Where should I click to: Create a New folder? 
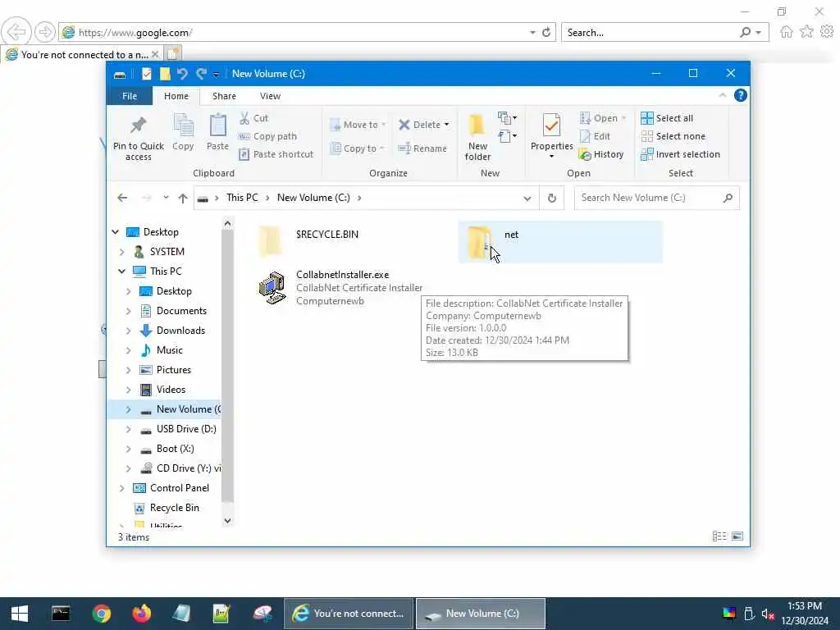[x=477, y=137]
